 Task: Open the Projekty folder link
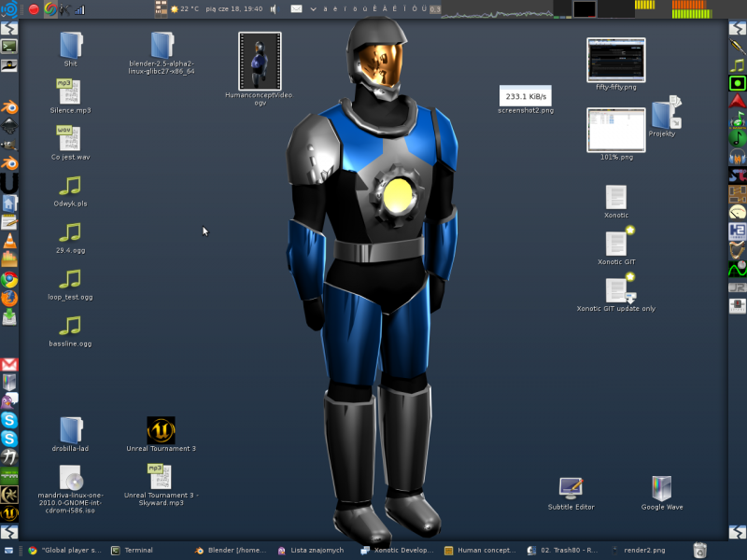point(663,116)
